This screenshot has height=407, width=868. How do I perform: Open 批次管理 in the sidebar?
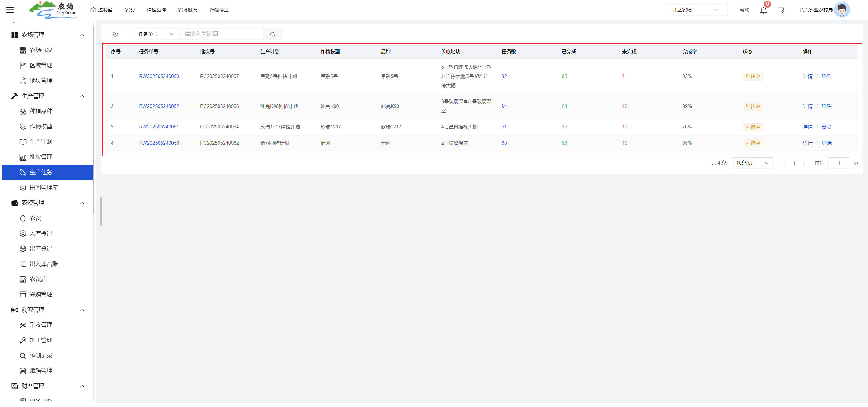pyautogui.click(x=41, y=157)
